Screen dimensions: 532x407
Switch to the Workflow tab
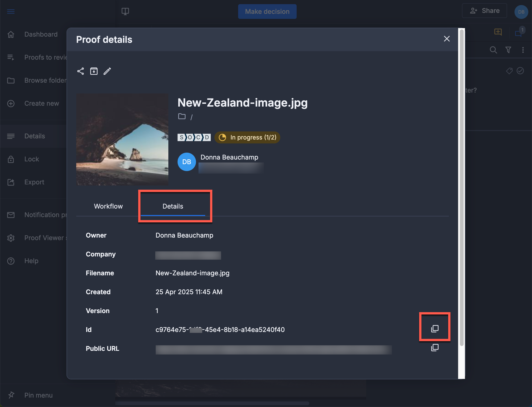pos(108,206)
